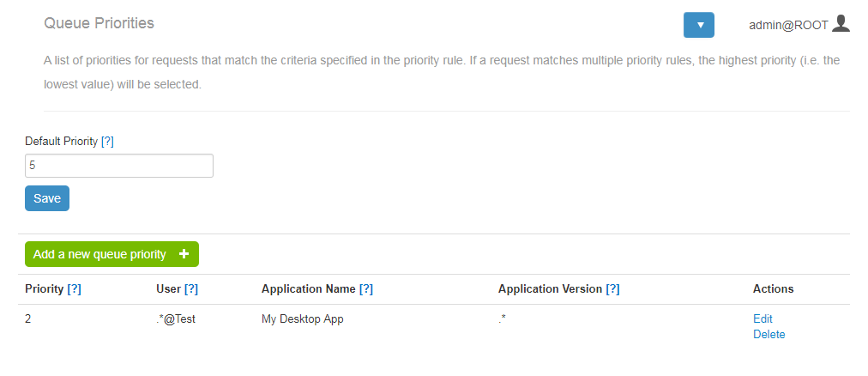
Task: Open the Application Name [?] help
Action: point(366,289)
